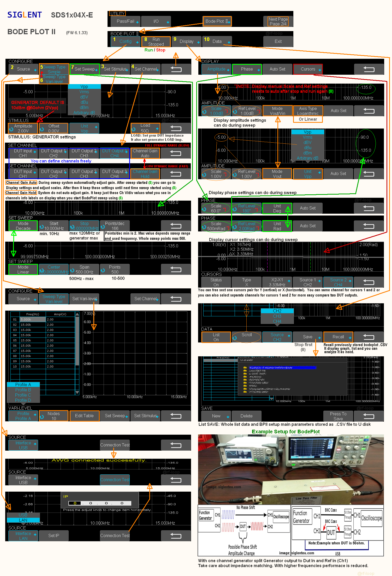Click the return arrow in the DATA menu beside Recall
The image size is (392, 576).
pyautogui.click(x=369, y=337)
